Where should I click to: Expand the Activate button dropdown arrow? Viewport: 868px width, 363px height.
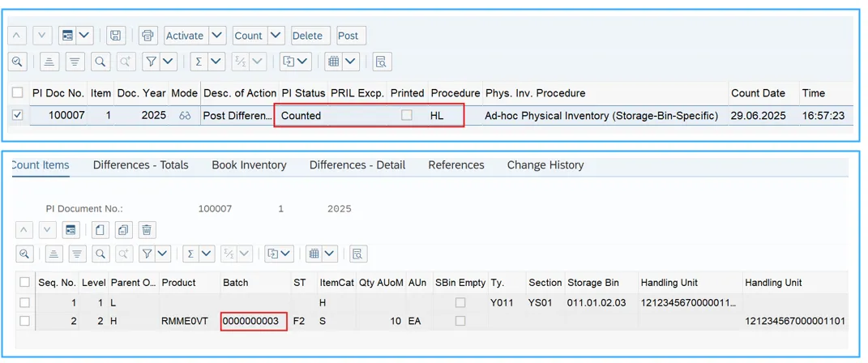coord(216,36)
